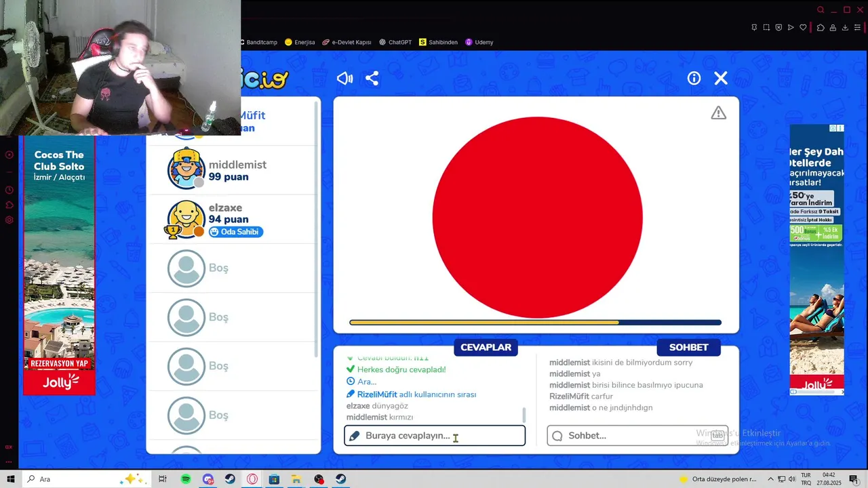Screen dimensions: 868x488
Task: Select the SOHBET tab
Action: (x=688, y=348)
